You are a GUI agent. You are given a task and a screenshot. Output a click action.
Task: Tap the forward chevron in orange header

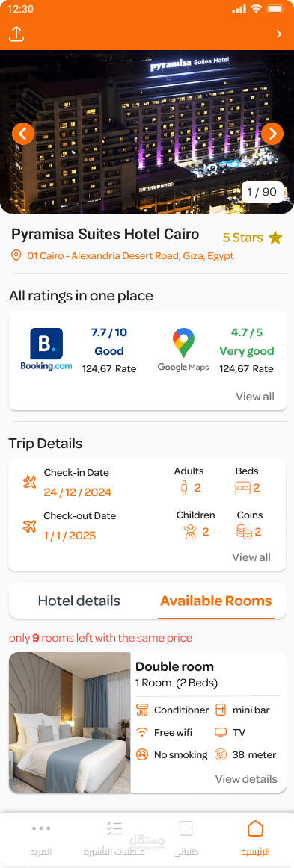(x=278, y=34)
